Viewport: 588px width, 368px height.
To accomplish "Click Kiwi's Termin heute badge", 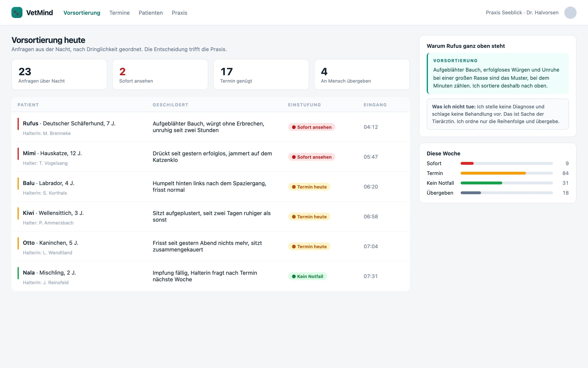I will pos(309,217).
